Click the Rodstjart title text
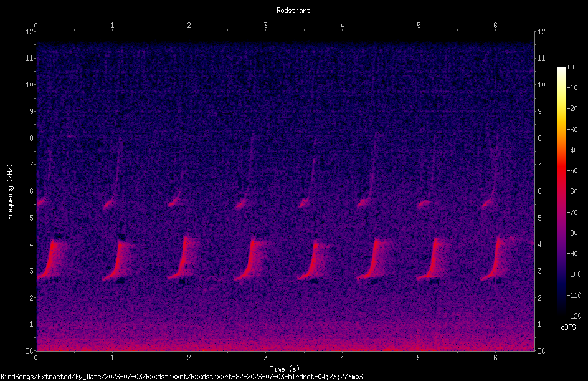Screen dimensions: 588x381 tap(293, 11)
